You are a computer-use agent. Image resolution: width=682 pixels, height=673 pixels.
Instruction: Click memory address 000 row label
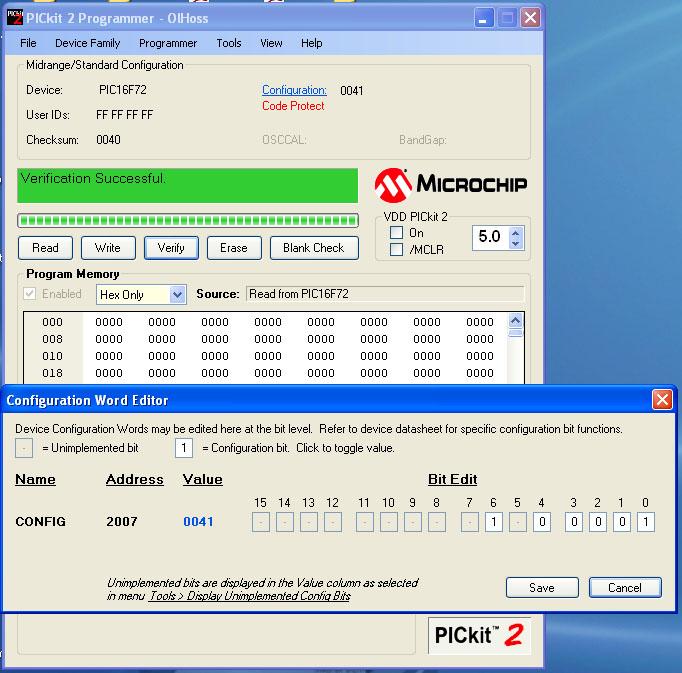(x=53, y=322)
